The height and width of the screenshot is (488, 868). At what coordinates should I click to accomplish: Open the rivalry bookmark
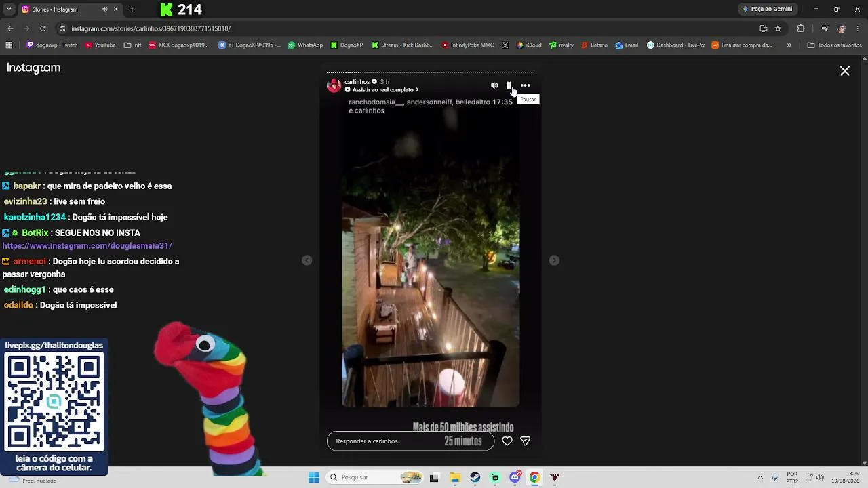tap(561, 45)
